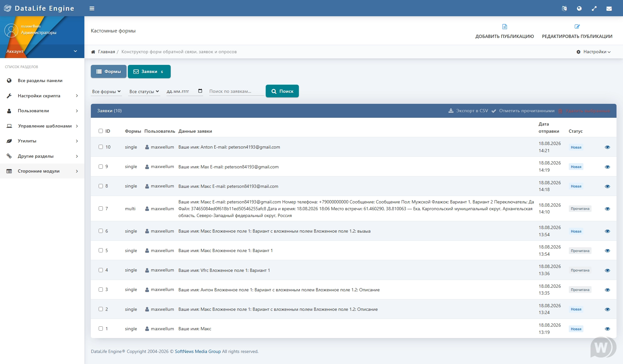The image size is (623, 364).
Task: Go to 'Главная' breadcrumb link
Action: click(x=106, y=52)
